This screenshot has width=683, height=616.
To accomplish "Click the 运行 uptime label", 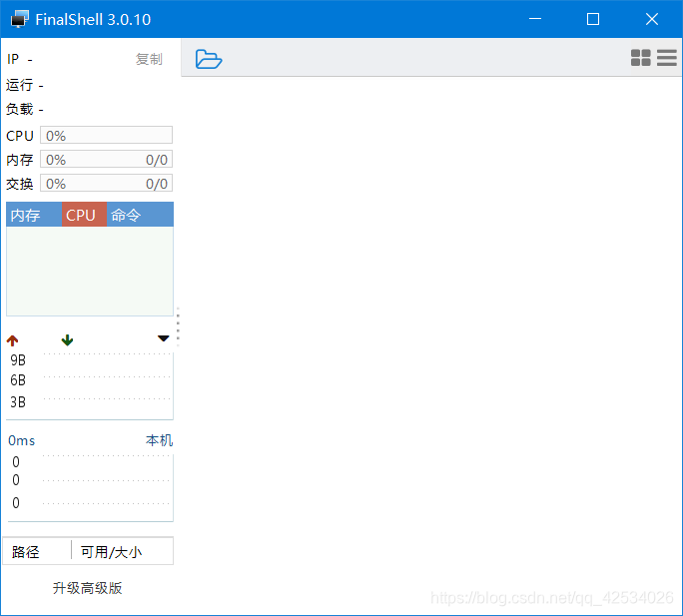I will coord(20,85).
